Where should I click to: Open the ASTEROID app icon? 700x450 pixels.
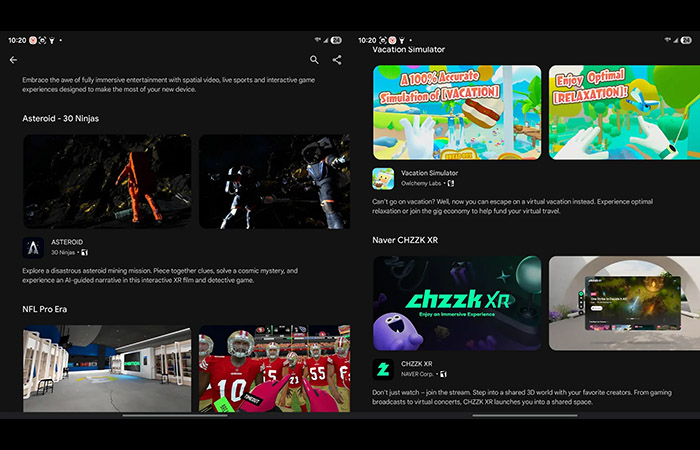33,248
